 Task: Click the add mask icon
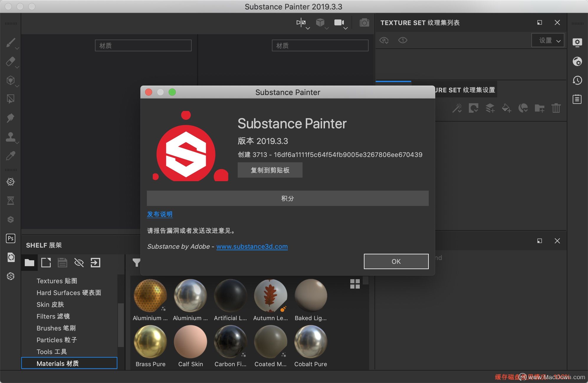[x=474, y=108]
